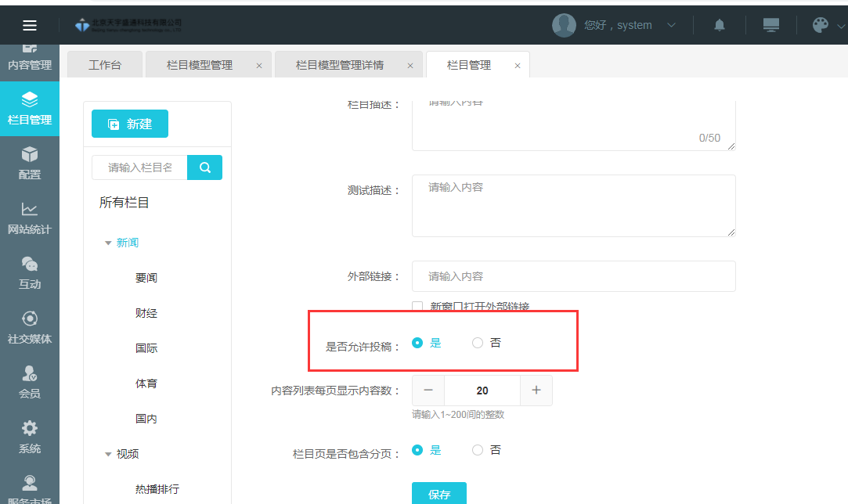The width and height of the screenshot is (848, 504).
Task: Click the monitor display icon
Action: (770, 25)
